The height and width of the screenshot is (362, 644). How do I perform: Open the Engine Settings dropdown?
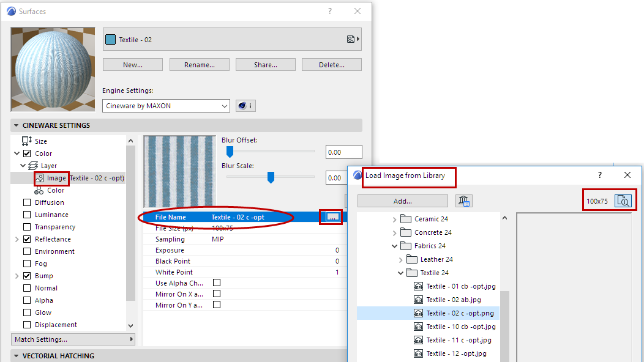(166, 106)
